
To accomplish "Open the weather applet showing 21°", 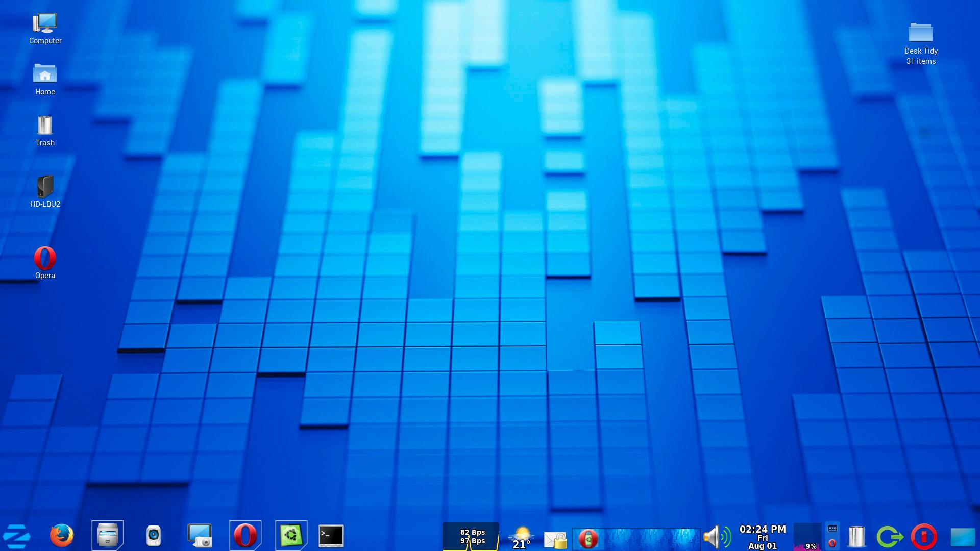I will pyautogui.click(x=521, y=538).
